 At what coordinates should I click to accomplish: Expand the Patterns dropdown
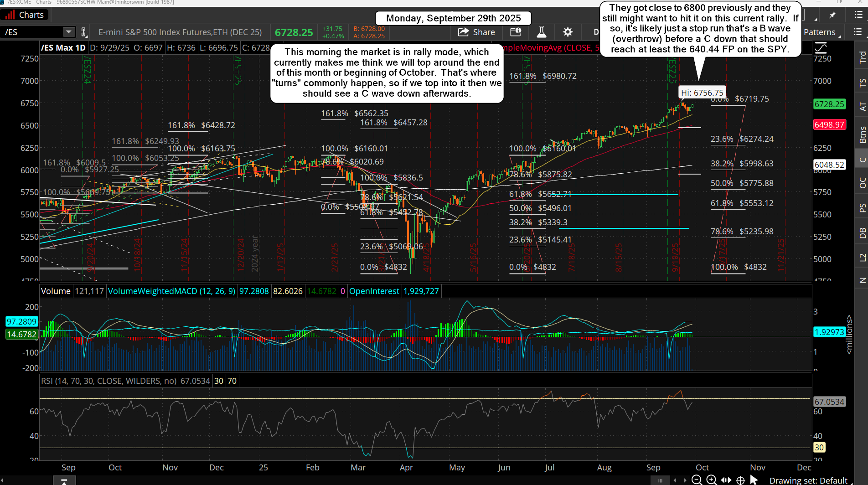(x=820, y=32)
